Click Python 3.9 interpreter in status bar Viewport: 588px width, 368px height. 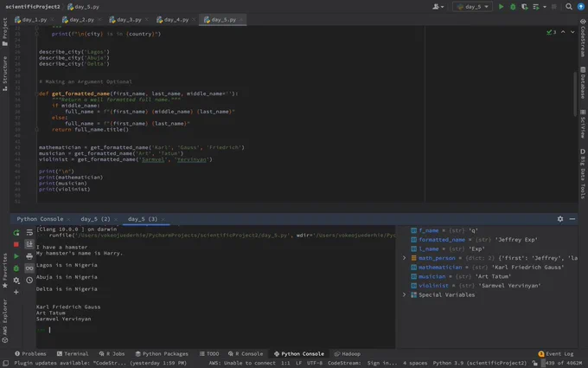click(x=480, y=363)
